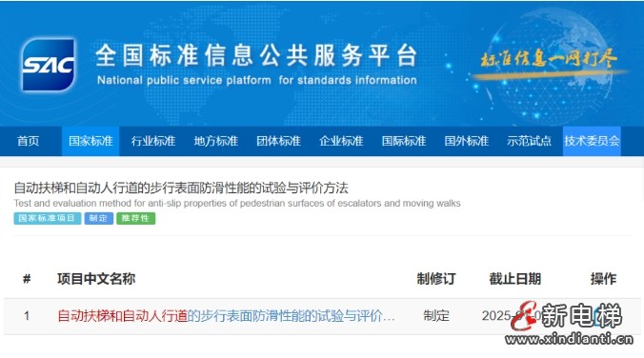Select the 国外标准 nav tab

point(467,141)
